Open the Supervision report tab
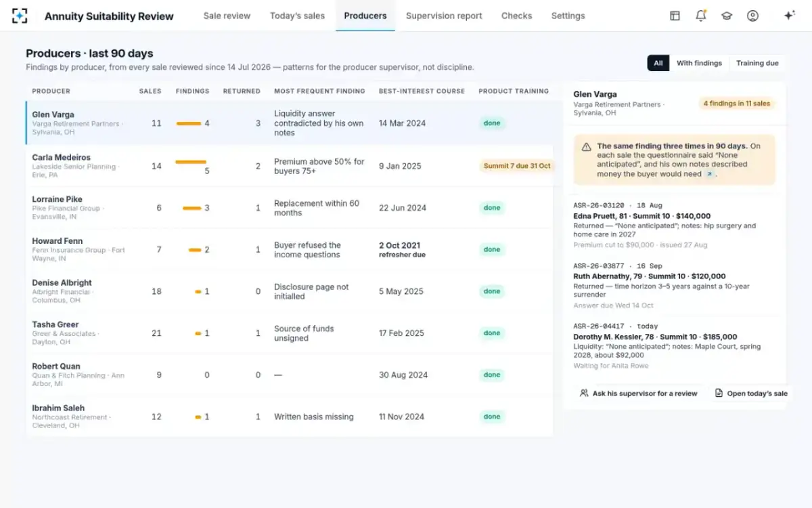 [x=444, y=16]
